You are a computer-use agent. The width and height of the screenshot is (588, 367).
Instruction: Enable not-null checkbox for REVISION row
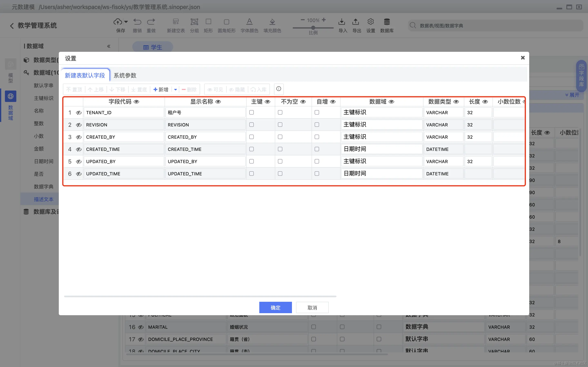point(280,125)
